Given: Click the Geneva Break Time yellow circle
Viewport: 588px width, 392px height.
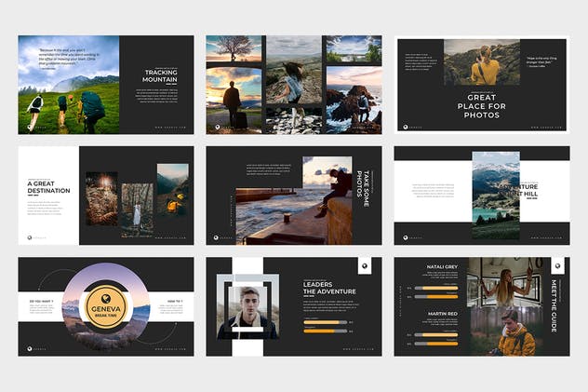Looking at the screenshot, I should point(106,307).
